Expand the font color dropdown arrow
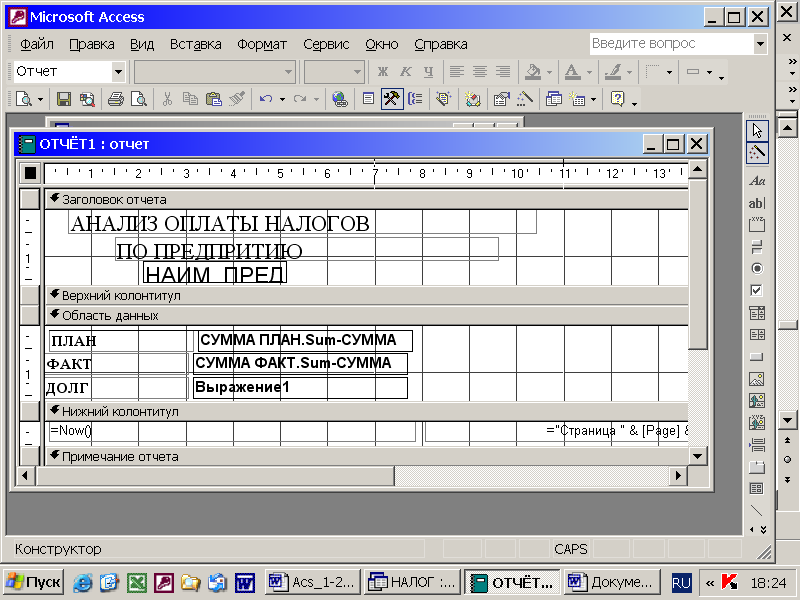Screen dimensions: 800x600 point(589,72)
